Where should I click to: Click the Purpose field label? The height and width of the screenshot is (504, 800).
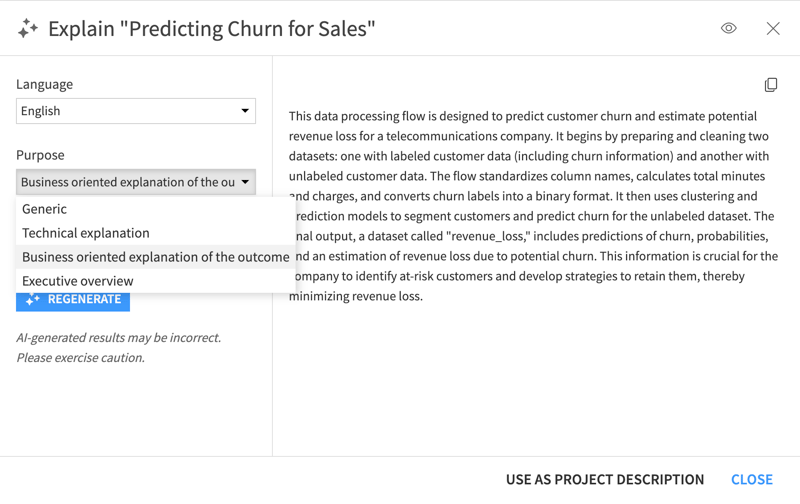40,155
